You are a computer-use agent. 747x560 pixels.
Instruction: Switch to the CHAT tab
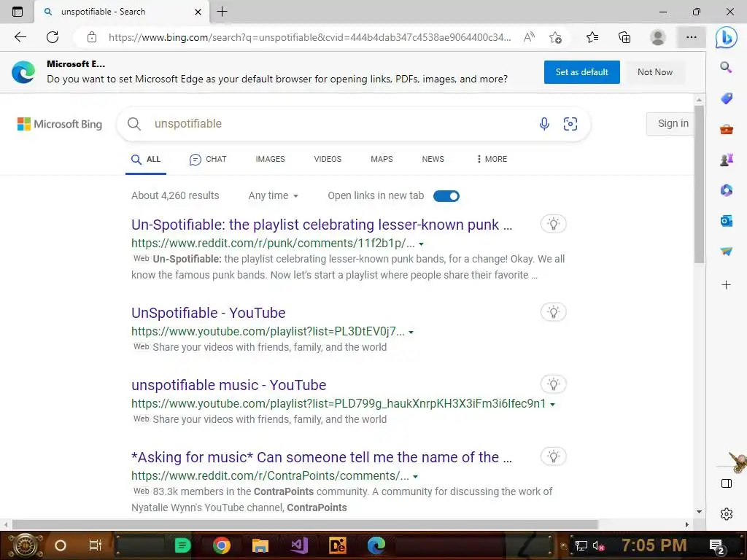coord(208,159)
